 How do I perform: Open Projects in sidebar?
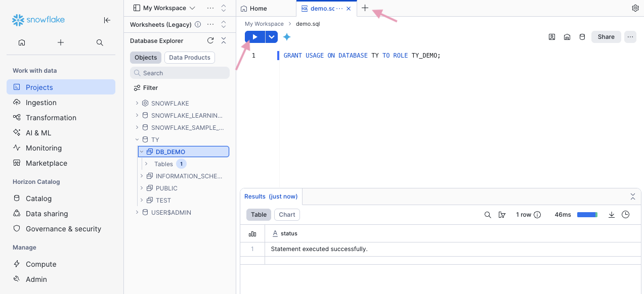(61, 87)
